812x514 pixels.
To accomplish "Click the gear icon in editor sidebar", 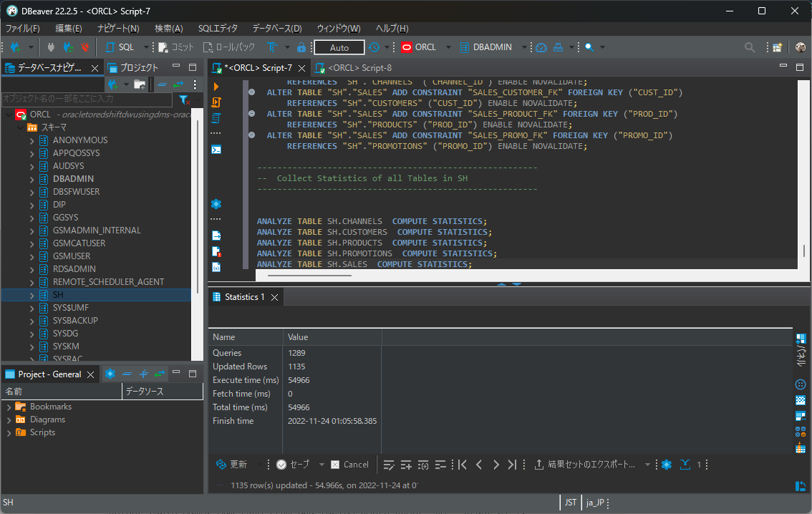I will click(x=216, y=204).
